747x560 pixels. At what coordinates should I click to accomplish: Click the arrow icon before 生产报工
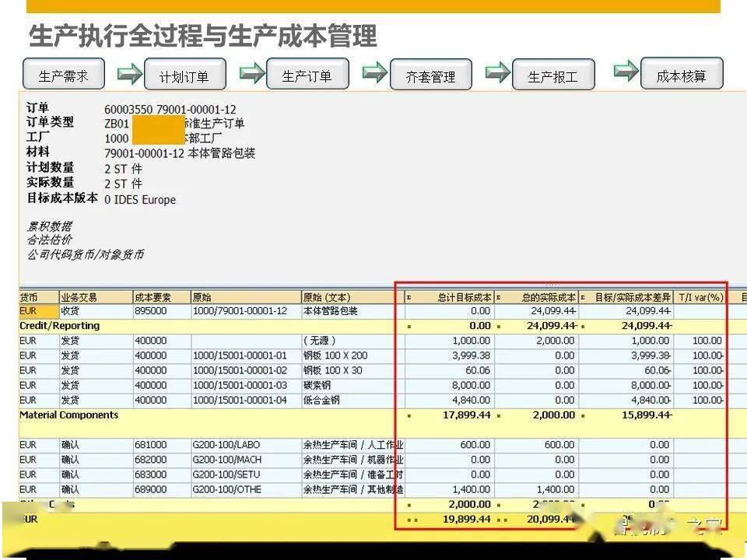(x=497, y=73)
